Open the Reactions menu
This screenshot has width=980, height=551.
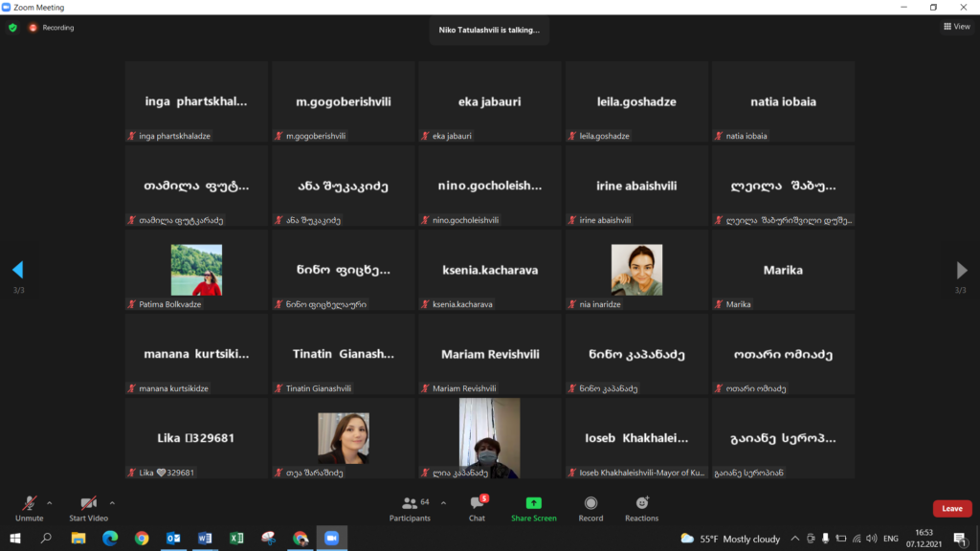[641, 507]
